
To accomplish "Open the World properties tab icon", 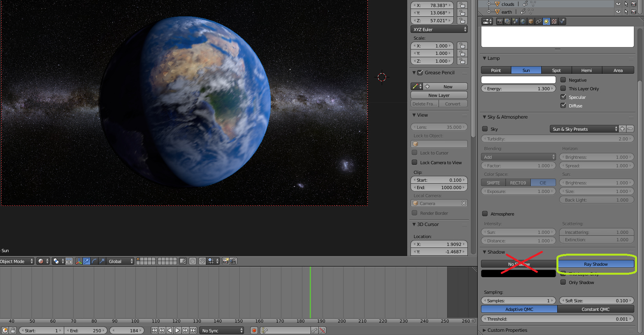I will pyautogui.click(x=523, y=21).
